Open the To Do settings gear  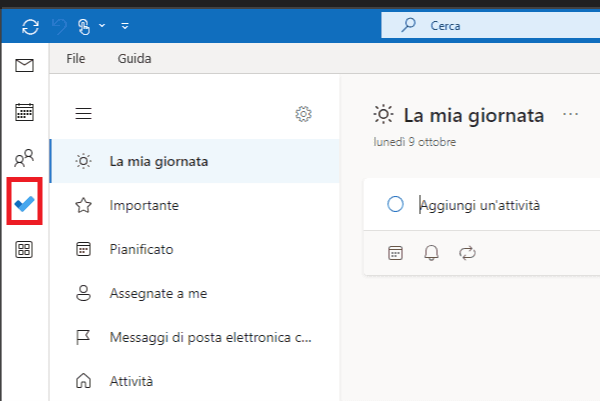click(x=304, y=114)
